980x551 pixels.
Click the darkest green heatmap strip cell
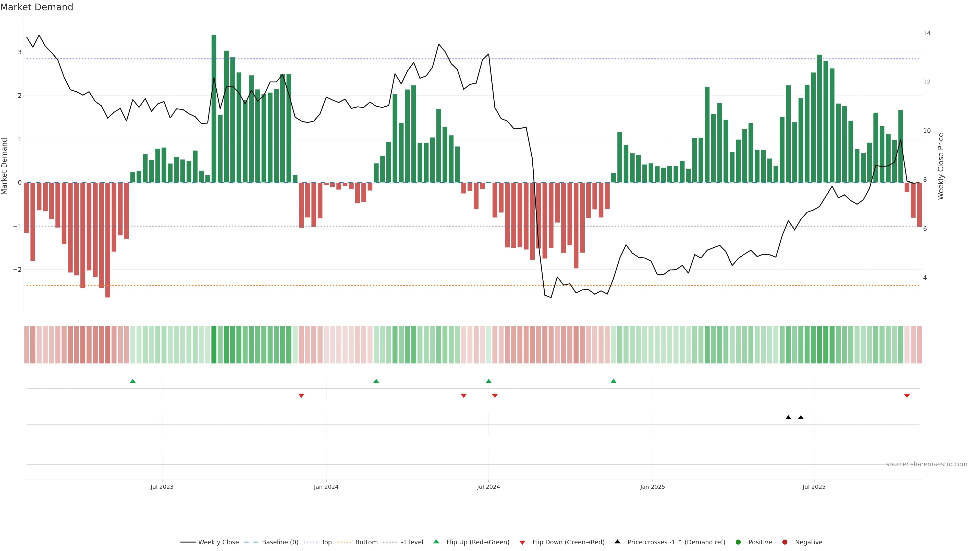[x=214, y=345]
